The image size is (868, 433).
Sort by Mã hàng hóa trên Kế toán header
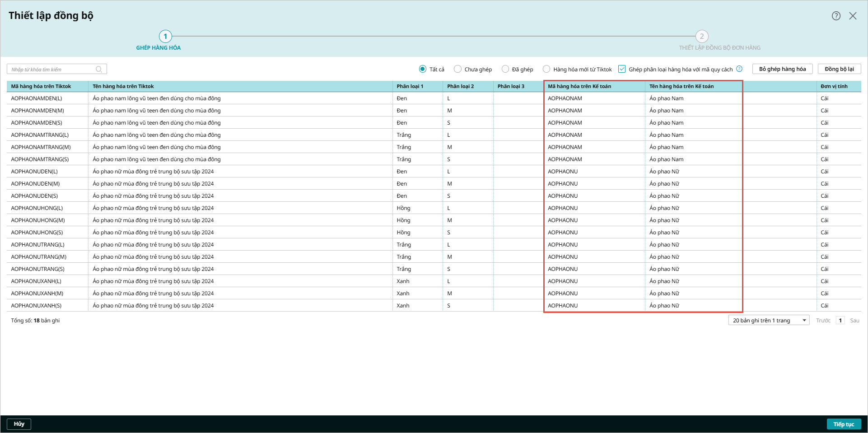click(579, 86)
